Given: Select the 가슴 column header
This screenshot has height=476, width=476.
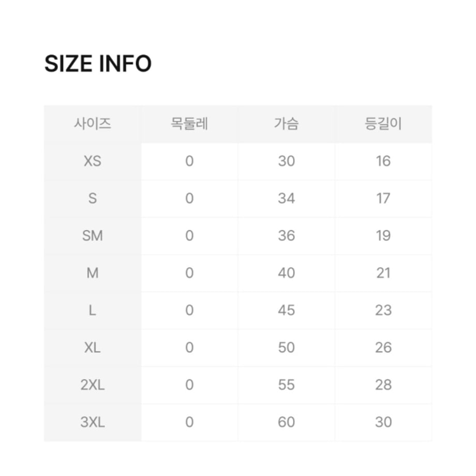Looking at the screenshot, I should coord(286,124).
